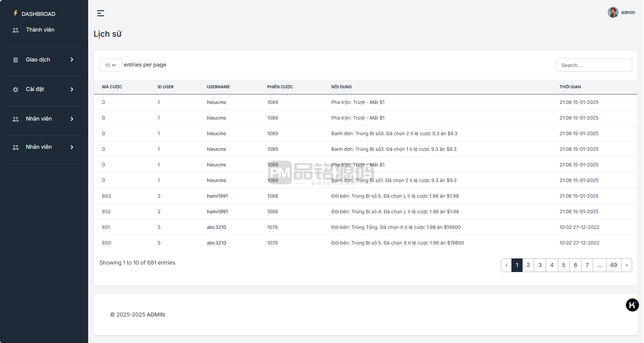Select the Giao dịch menu label
The image size is (644, 343).
click(38, 60)
